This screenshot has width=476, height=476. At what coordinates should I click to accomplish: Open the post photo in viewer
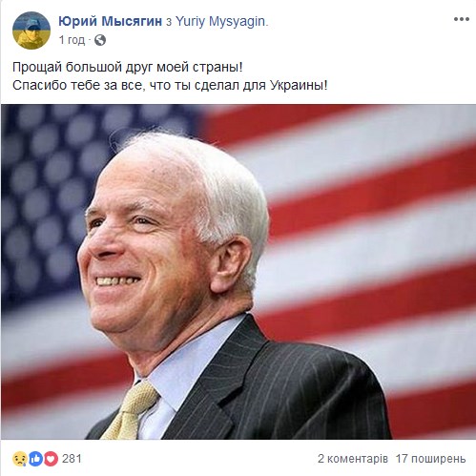coord(238,272)
